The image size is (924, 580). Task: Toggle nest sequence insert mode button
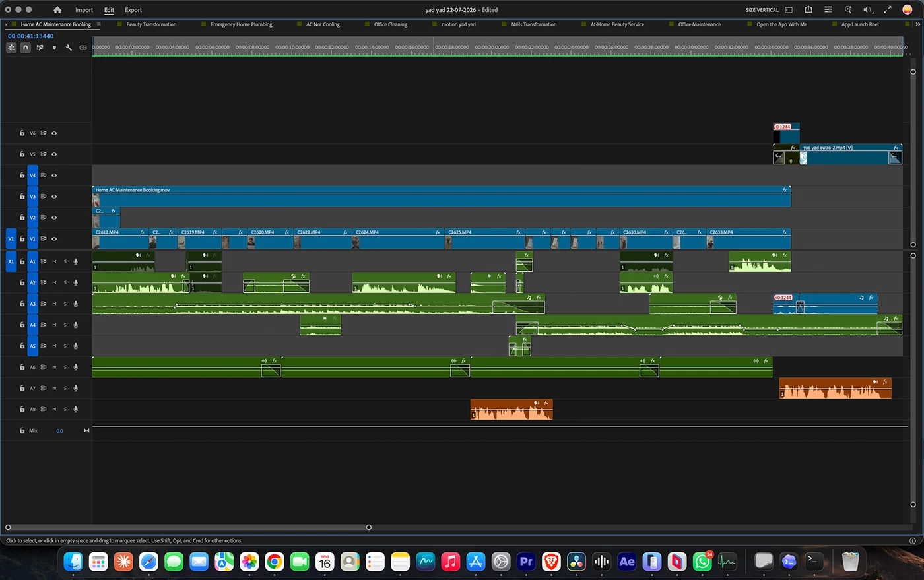pyautogui.click(x=11, y=48)
